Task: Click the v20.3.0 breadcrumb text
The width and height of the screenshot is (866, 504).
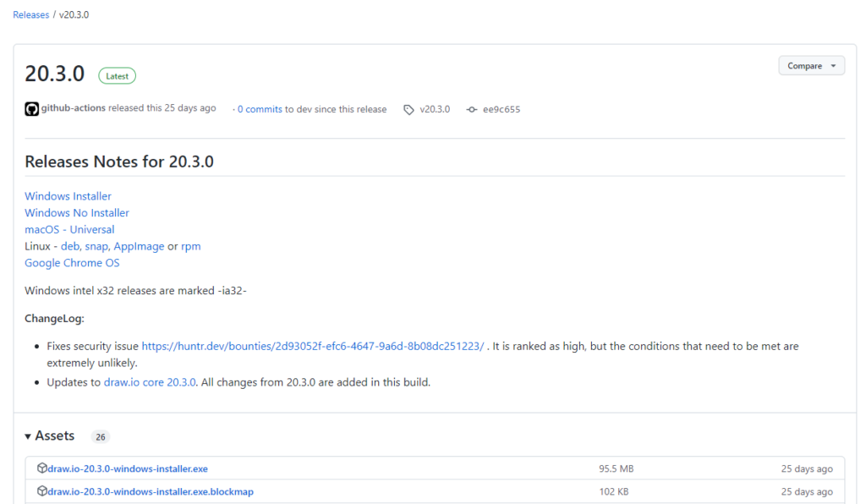Action: click(74, 15)
